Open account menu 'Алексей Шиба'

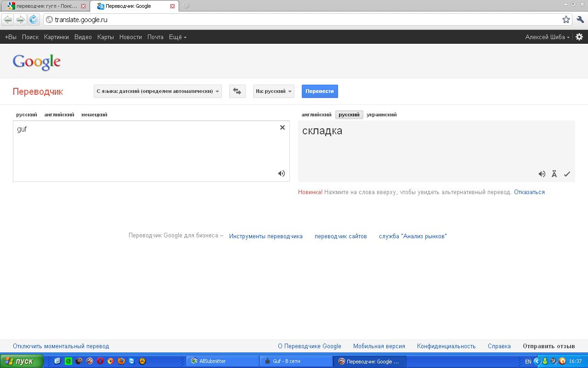pos(548,37)
